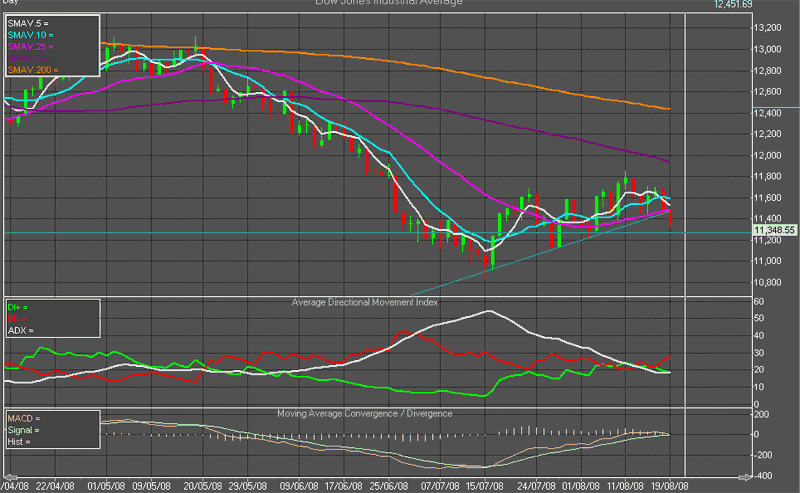Viewport: 800px width, 493px height.
Task: Click the 12,200 price axis value
Action: point(767,134)
